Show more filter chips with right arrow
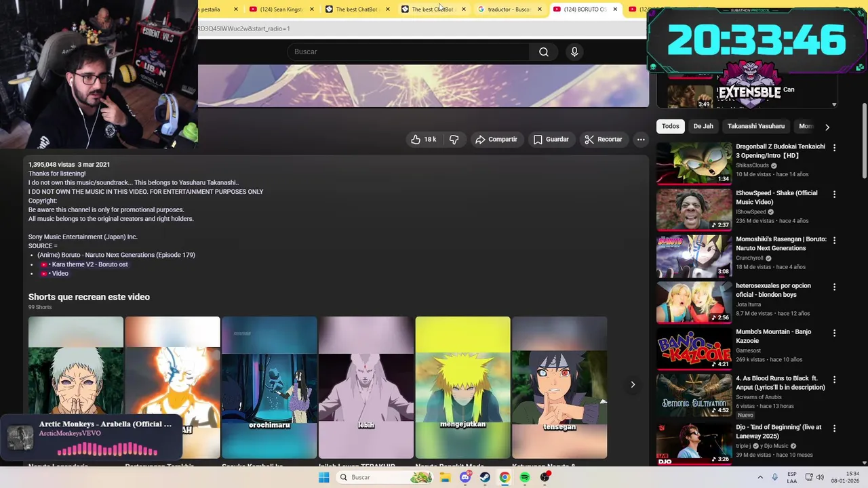The height and width of the screenshot is (488, 868). [x=827, y=127]
